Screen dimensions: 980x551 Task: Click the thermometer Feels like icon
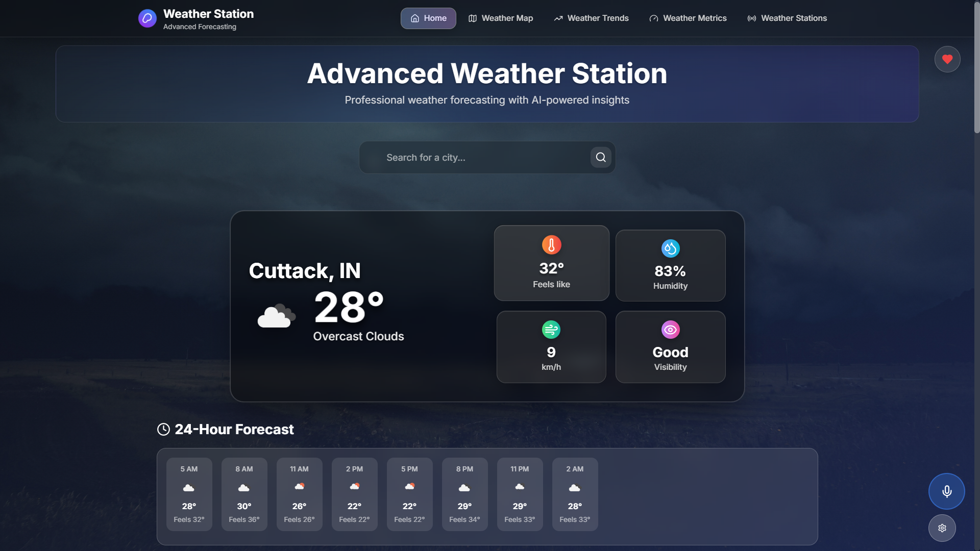pyautogui.click(x=551, y=244)
